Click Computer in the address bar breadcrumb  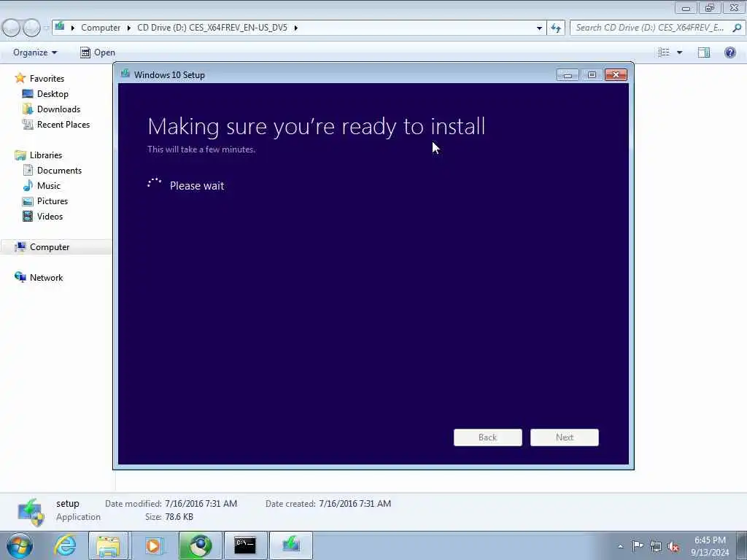101,28
